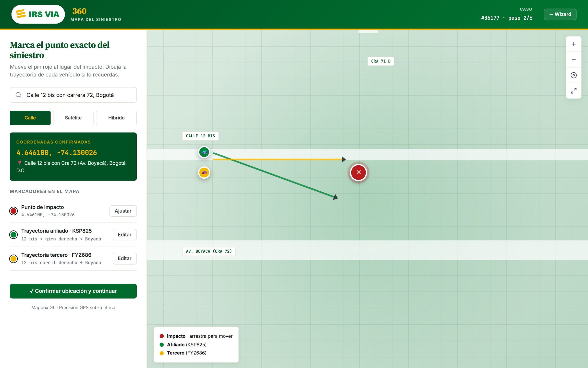588x368 pixels.
Task: Edit the KSP825 afiliado trajectory
Action: [125, 235]
